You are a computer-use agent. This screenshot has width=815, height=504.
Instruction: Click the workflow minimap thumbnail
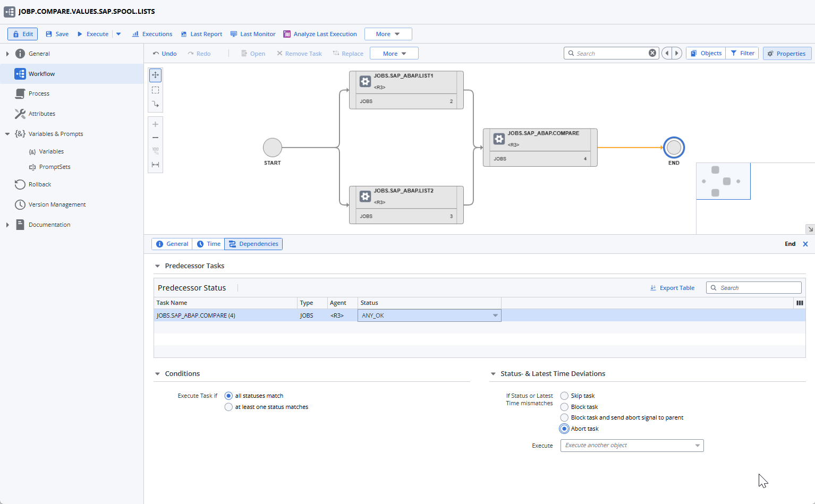(x=723, y=181)
